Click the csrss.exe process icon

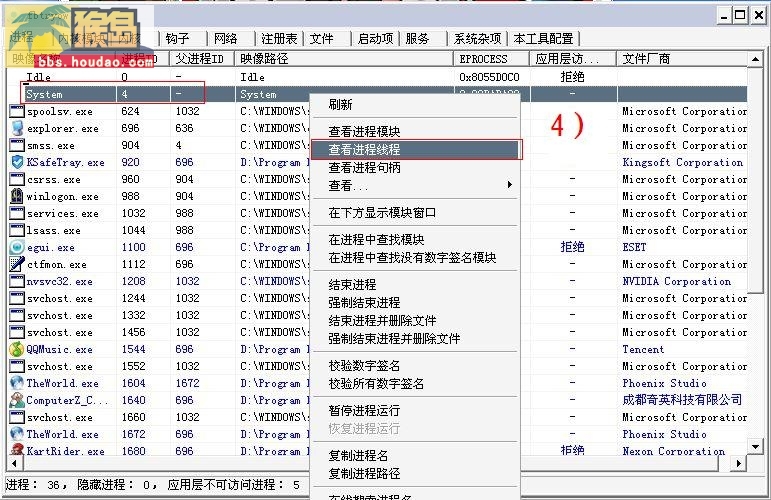click(17, 179)
